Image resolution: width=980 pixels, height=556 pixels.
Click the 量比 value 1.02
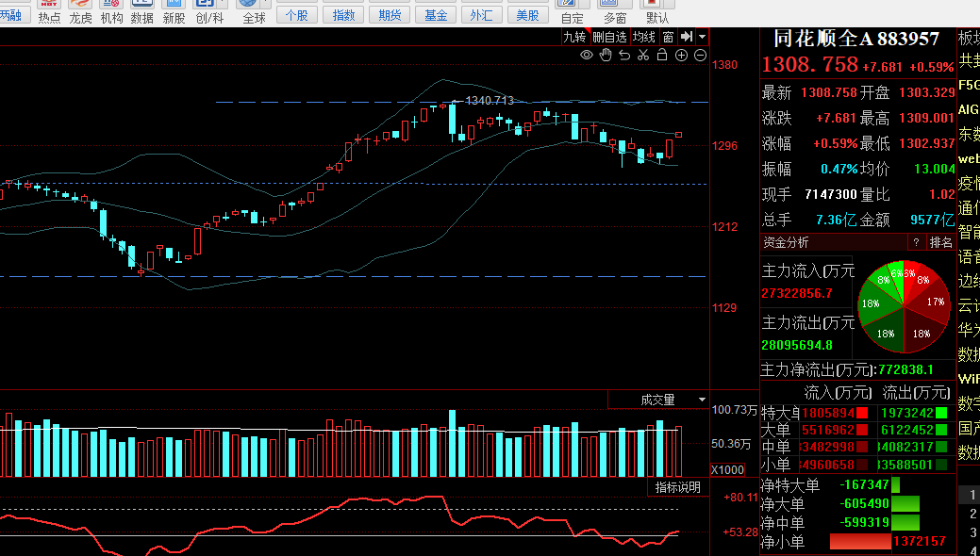coord(942,194)
